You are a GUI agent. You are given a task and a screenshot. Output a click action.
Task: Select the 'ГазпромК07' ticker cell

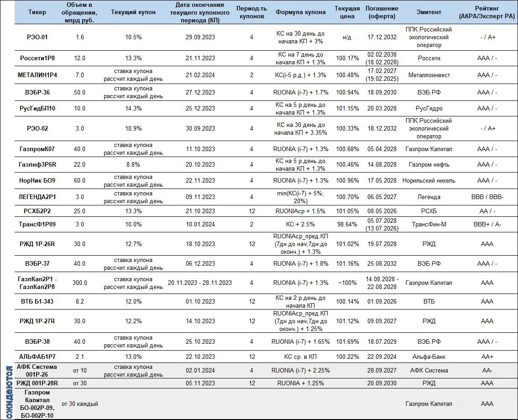(37, 149)
